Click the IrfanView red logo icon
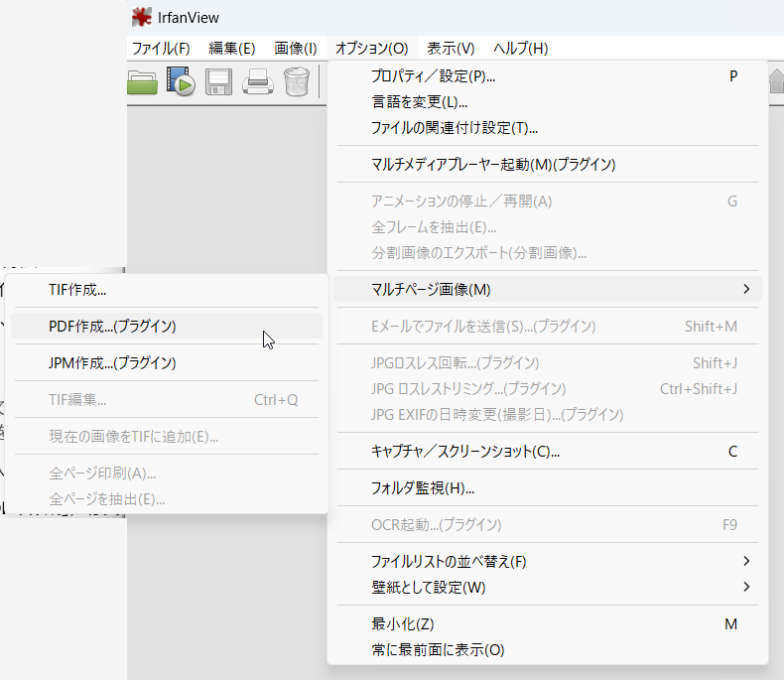 pyautogui.click(x=142, y=17)
